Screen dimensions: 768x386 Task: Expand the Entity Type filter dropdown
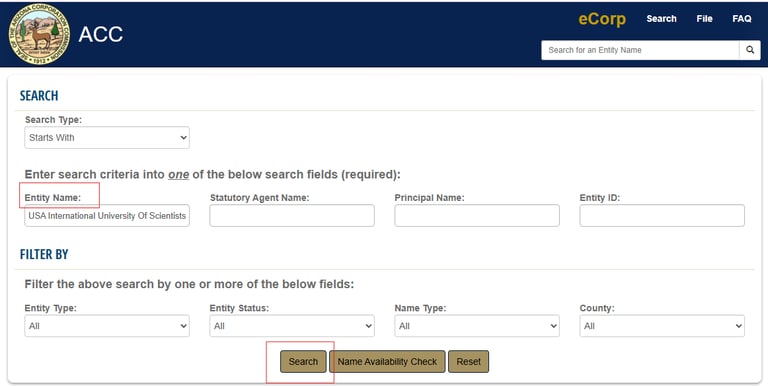pos(107,326)
